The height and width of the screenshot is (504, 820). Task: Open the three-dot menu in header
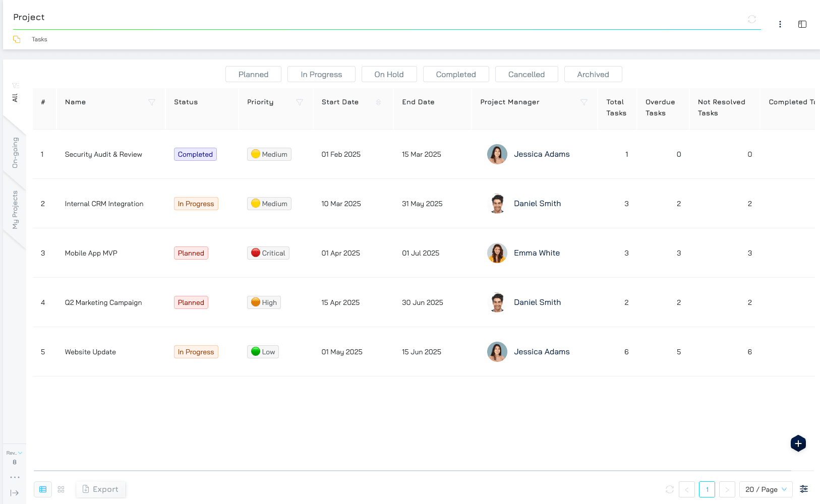point(780,24)
